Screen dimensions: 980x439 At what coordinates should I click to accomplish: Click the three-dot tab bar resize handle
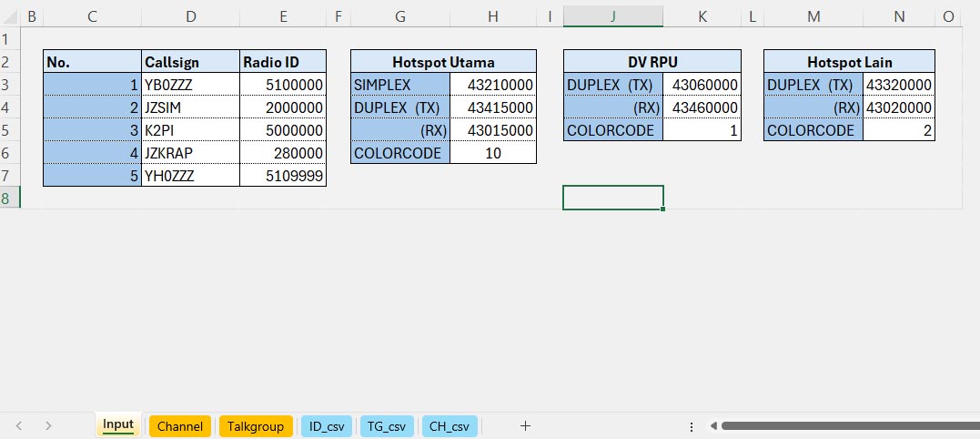692,426
